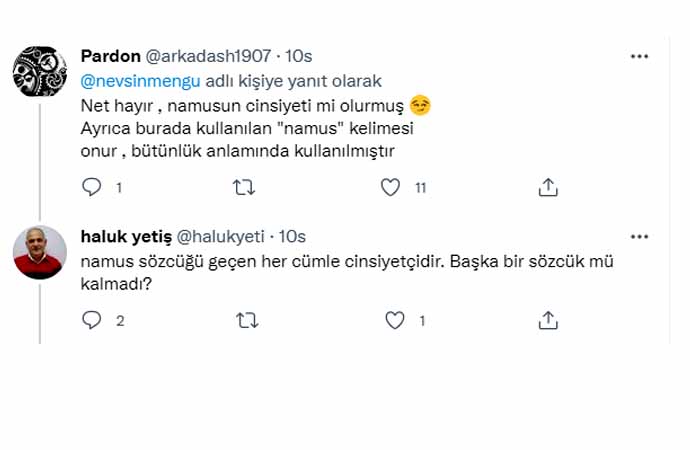Viewport: 690px width, 450px height.
Task: Share Pardon's tweet
Action: click(547, 187)
